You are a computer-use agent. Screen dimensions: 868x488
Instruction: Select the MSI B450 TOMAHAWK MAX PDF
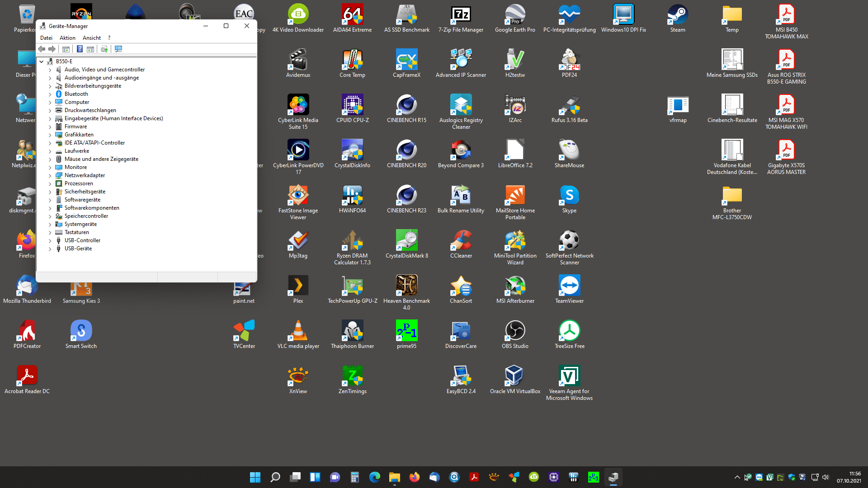pyautogui.click(x=787, y=22)
